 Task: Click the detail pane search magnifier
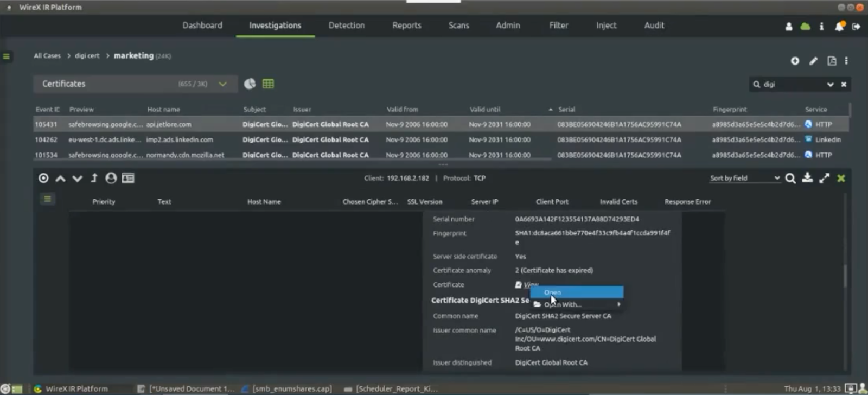(x=790, y=178)
